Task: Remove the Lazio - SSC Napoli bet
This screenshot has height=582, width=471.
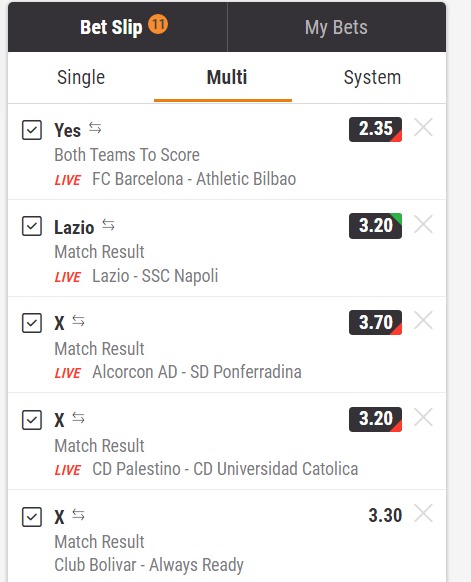Action: 423,225
